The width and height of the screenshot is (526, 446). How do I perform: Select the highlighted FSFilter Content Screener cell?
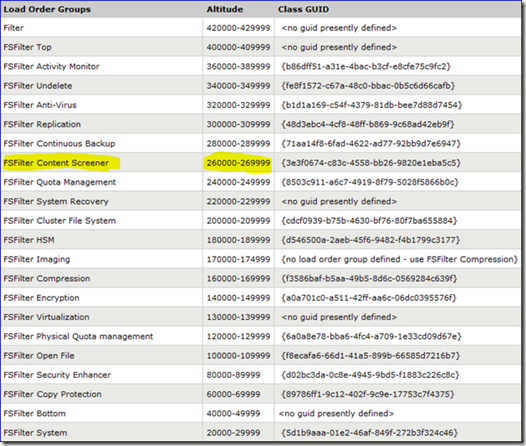coord(56,163)
